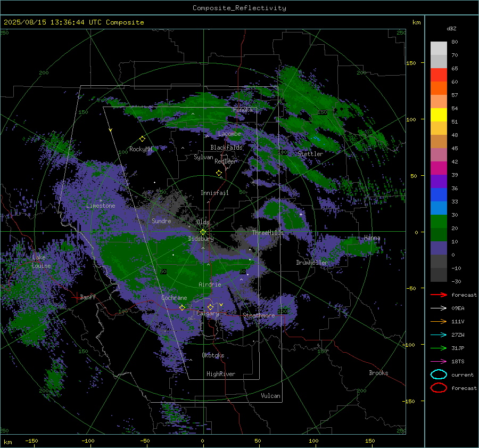Viewport: 479px width, 448px height.
Task: Click the yellow diamond marker beside RockyMH
Action: [142, 139]
